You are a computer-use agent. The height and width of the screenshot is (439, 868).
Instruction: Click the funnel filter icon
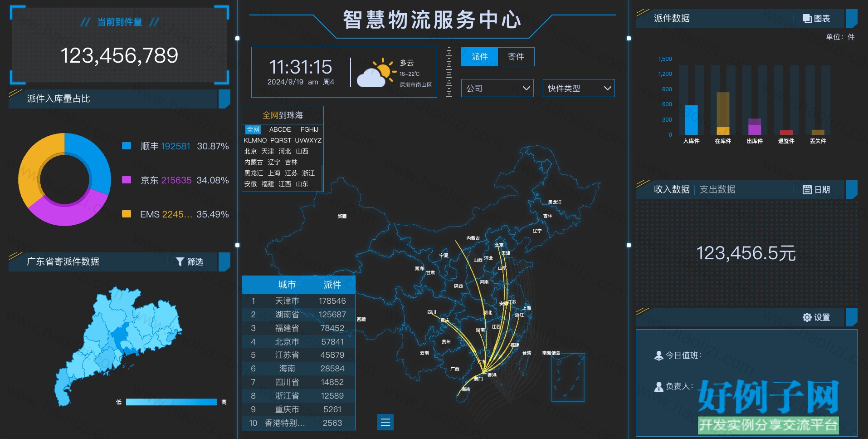(x=180, y=262)
